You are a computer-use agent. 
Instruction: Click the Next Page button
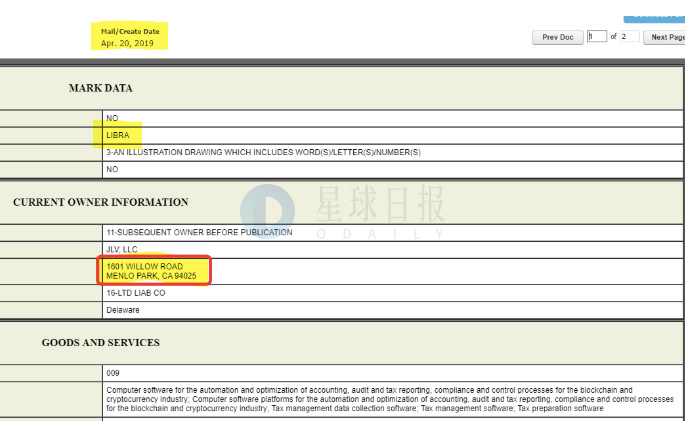pyautogui.click(x=664, y=38)
